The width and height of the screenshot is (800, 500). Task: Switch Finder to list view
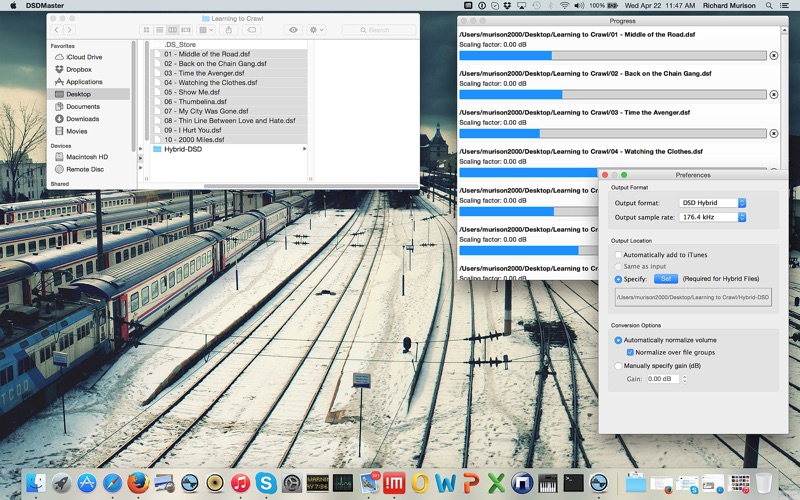pyautogui.click(x=159, y=30)
